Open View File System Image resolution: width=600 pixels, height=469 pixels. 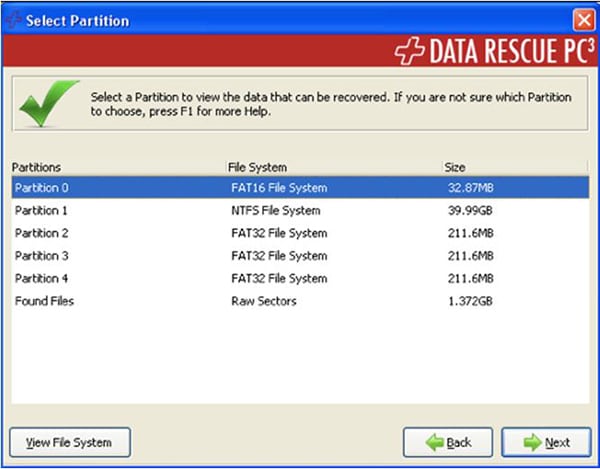[x=70, y=442]
